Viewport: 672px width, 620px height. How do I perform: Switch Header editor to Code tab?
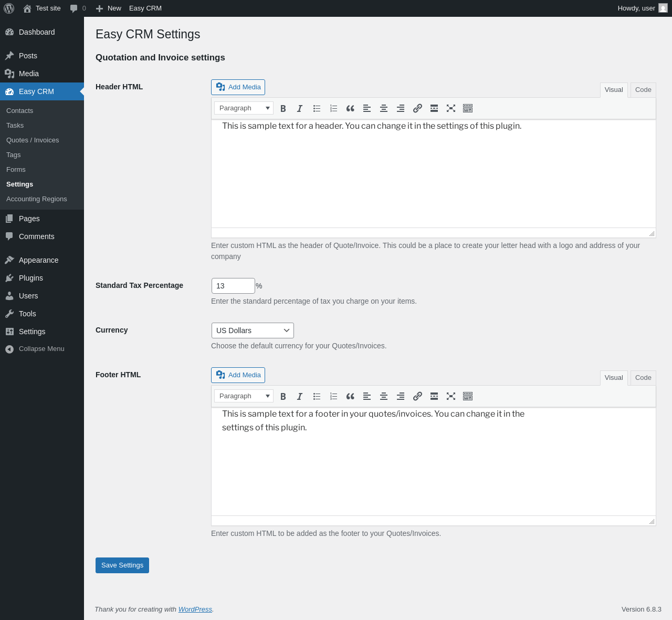(x=643, y=90)
